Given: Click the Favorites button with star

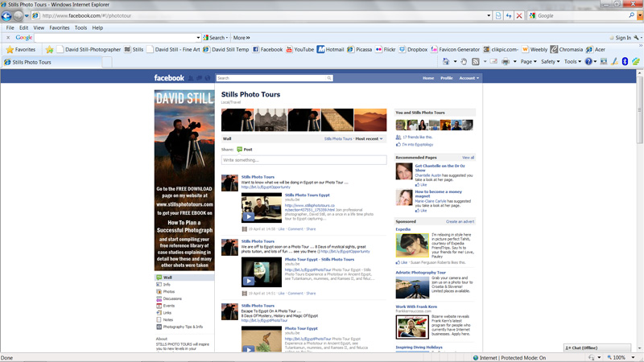Looking at the screenshot, I should tap(21, 50).
